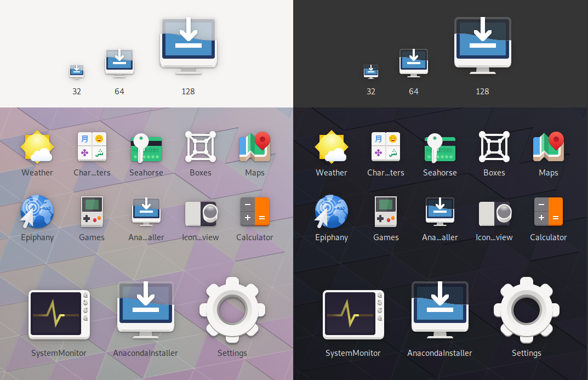Open small Ana...aller icon in the light panel

click(146, 212)
